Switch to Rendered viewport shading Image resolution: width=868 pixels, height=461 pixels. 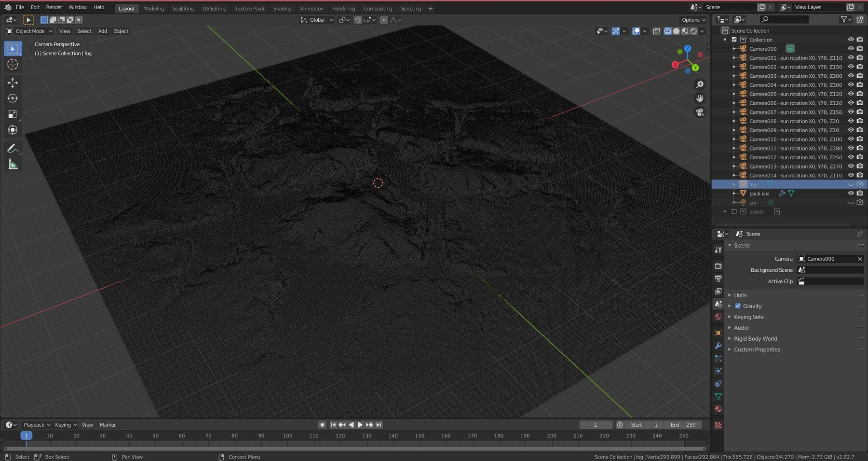pyautogui.click(x=693, y=31)
